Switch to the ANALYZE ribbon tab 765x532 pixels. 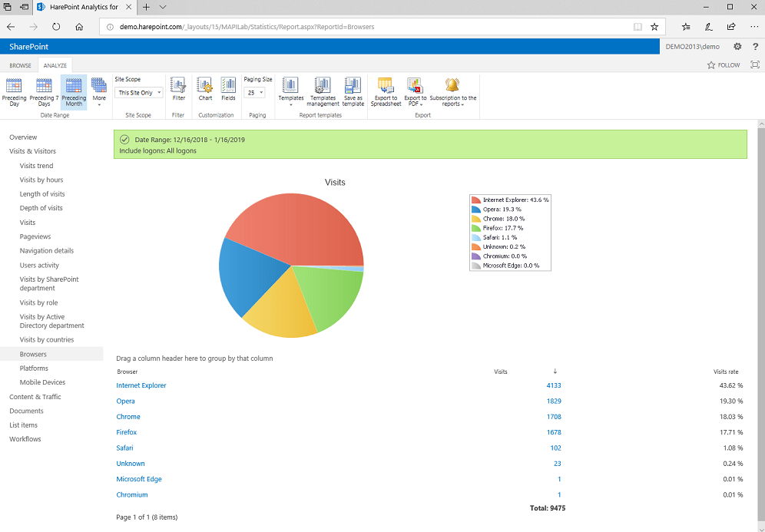(x=55, y=65)
